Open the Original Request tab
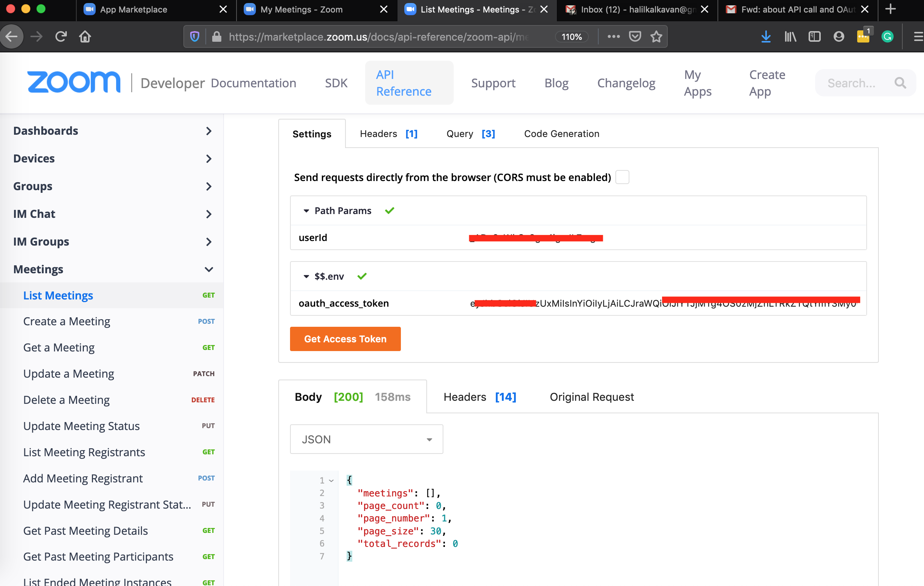Viewport: 924px width, 586px height. click(x=591, y=397)
